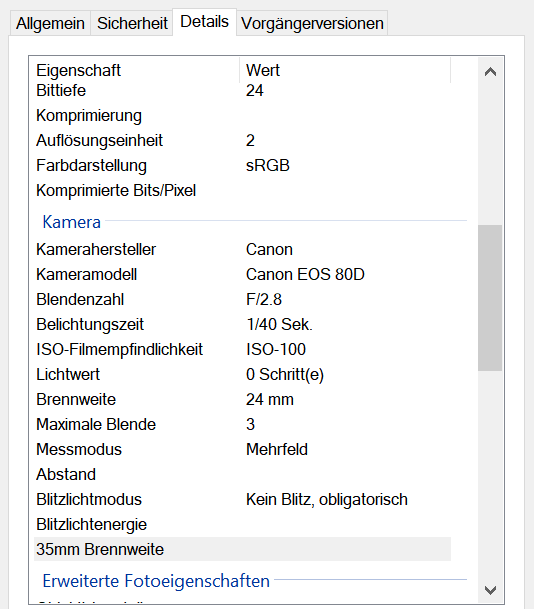Select the Details tab
Screen dimensions: 534x609
(205, 22)
